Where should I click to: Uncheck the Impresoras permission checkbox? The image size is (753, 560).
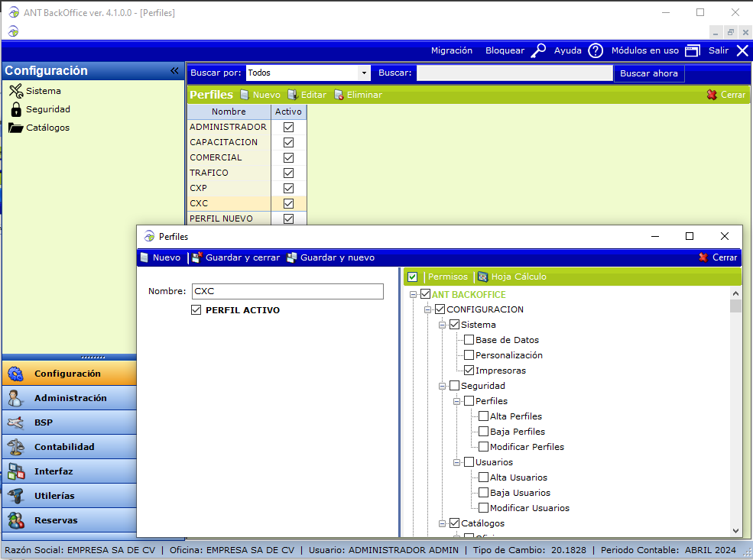(x=469, y=371)
